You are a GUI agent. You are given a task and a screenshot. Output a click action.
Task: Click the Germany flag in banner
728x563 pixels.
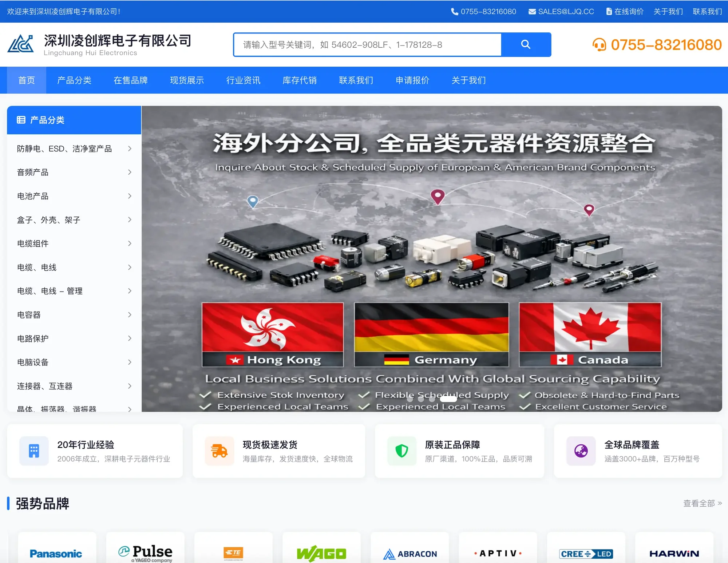pos(431,327)
